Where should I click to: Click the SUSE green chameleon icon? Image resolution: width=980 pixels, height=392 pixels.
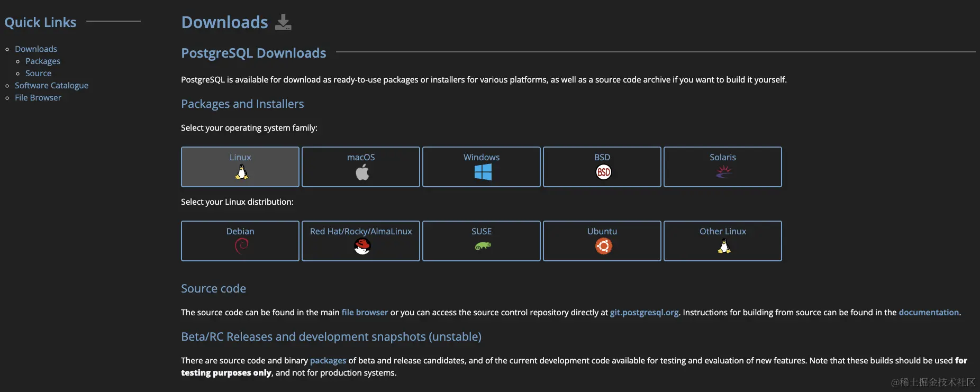[x=483, y=246]
